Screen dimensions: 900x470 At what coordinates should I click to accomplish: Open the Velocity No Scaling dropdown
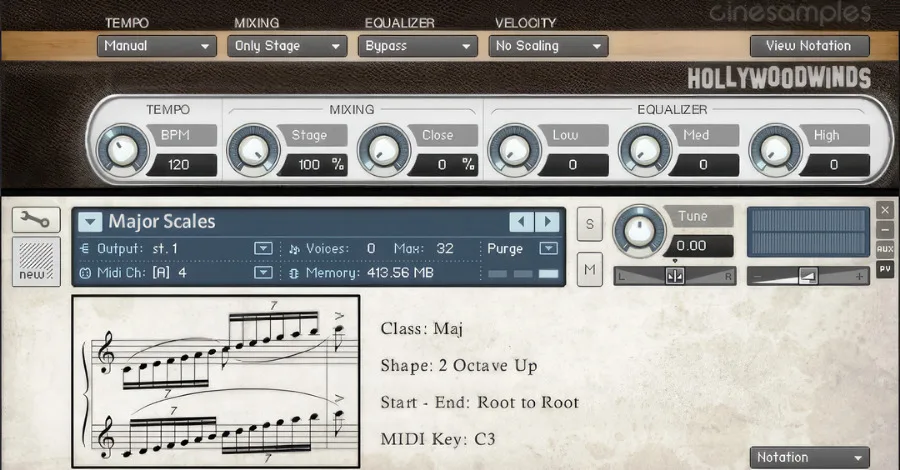click(548, 46)
